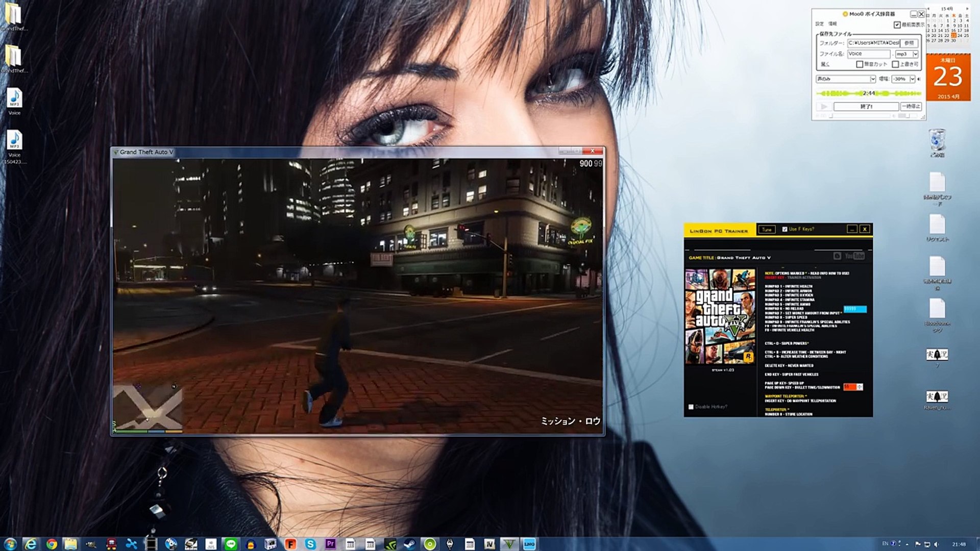Click the YouTube logo in trainer

(x=854, y=256)
